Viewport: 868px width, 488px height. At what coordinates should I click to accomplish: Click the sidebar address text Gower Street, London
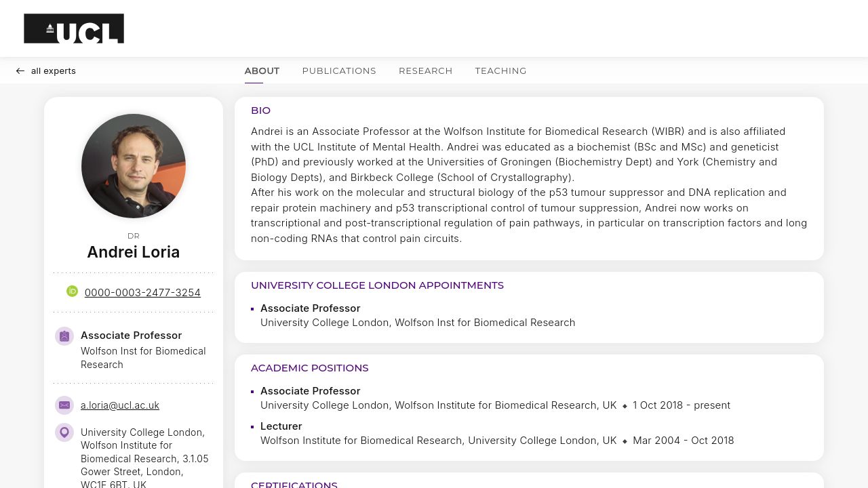132,472
